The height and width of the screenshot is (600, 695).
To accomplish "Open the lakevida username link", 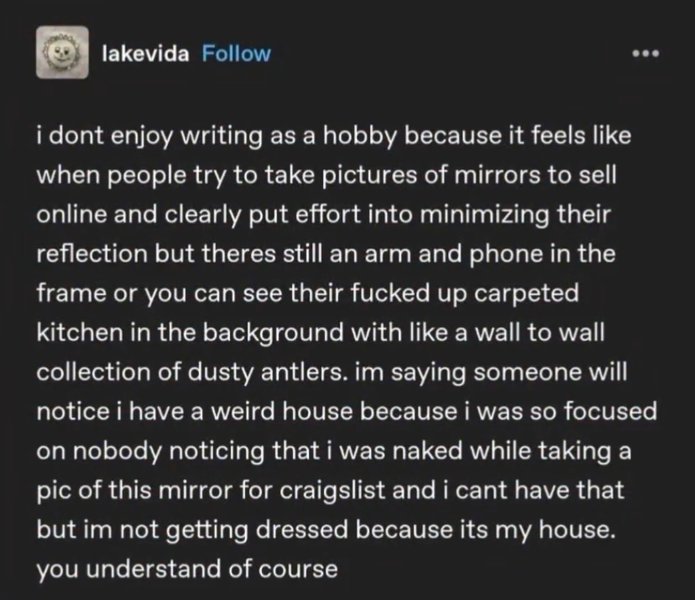I will coord(145,54).
